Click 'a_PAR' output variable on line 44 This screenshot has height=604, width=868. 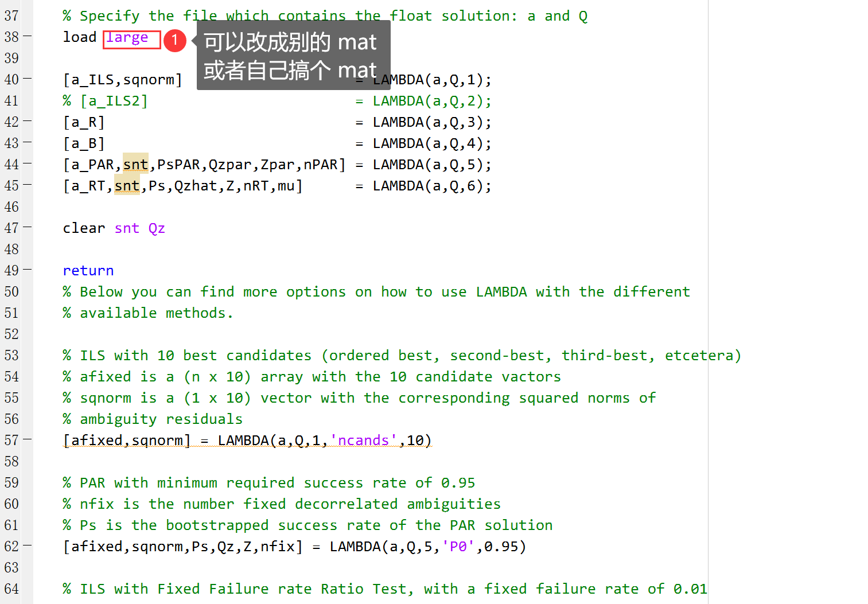pos(92,165)
